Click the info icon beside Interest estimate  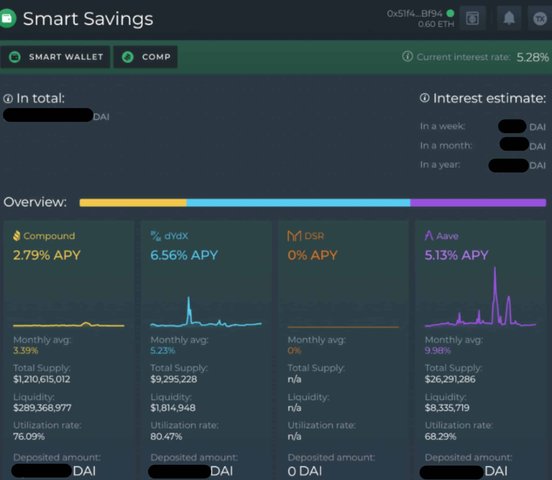[424, 98]
